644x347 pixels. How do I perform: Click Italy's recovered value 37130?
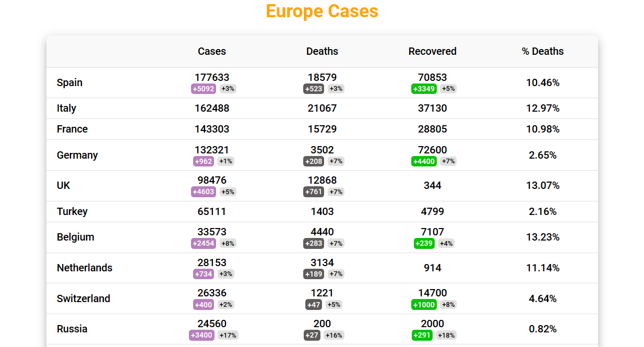click(433, 108)
